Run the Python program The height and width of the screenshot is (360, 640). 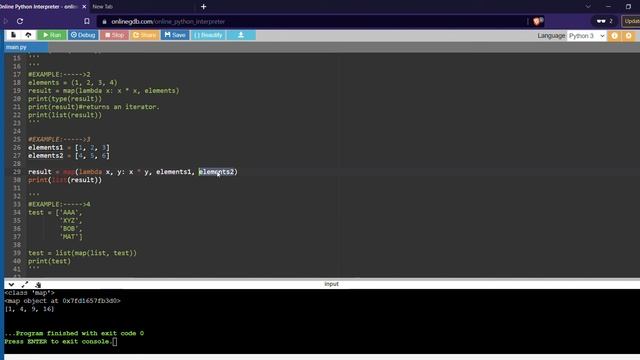pyautogui.click(x=52, y=35)
